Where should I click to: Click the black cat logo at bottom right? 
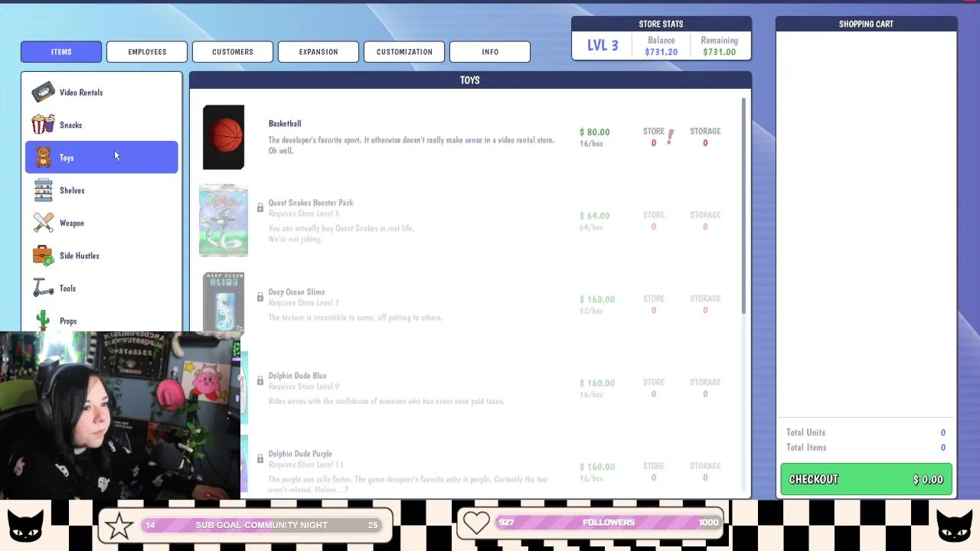point(955,527)
